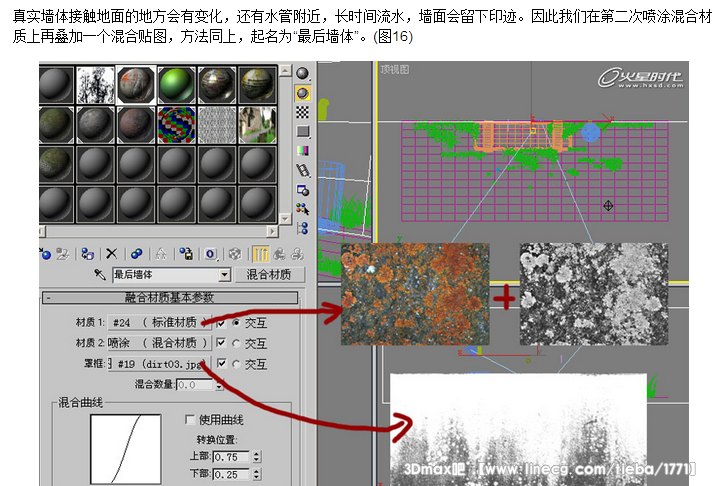This screenshot has width=725, height=486.
Task: Click the 最后墙体 material name field
Action: pyautogui.click(x=166, y=275)
